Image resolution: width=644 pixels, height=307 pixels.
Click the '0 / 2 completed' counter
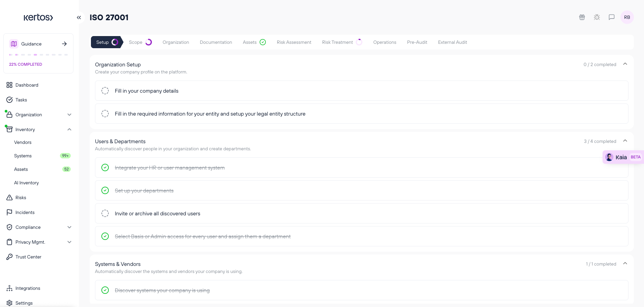(x=600, y=64)
